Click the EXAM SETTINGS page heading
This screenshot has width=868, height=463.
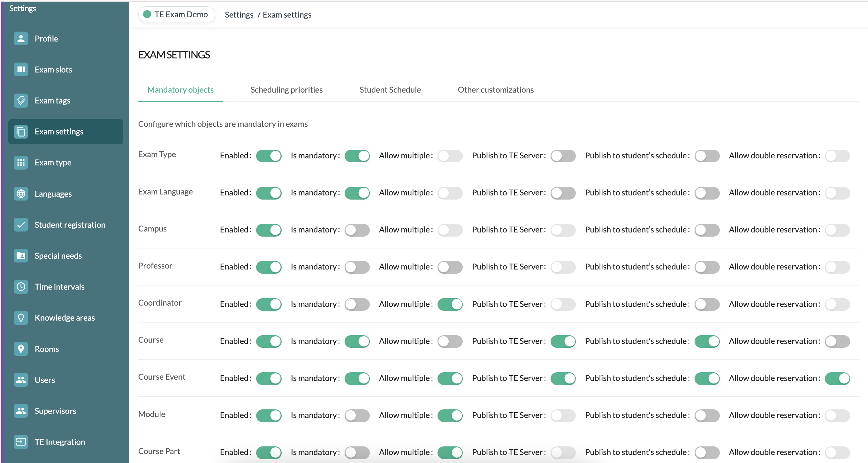174,55
